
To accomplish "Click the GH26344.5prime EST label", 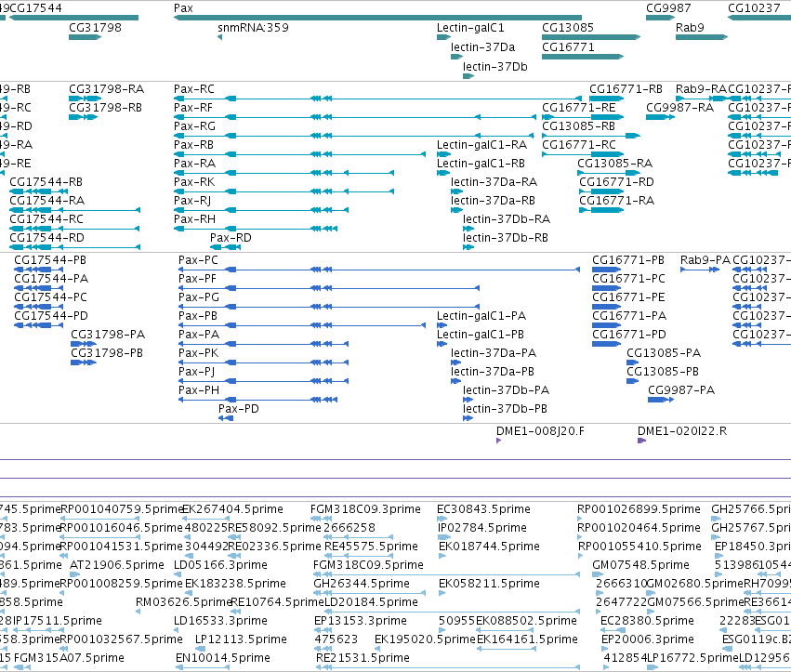I will click(362, 583).
